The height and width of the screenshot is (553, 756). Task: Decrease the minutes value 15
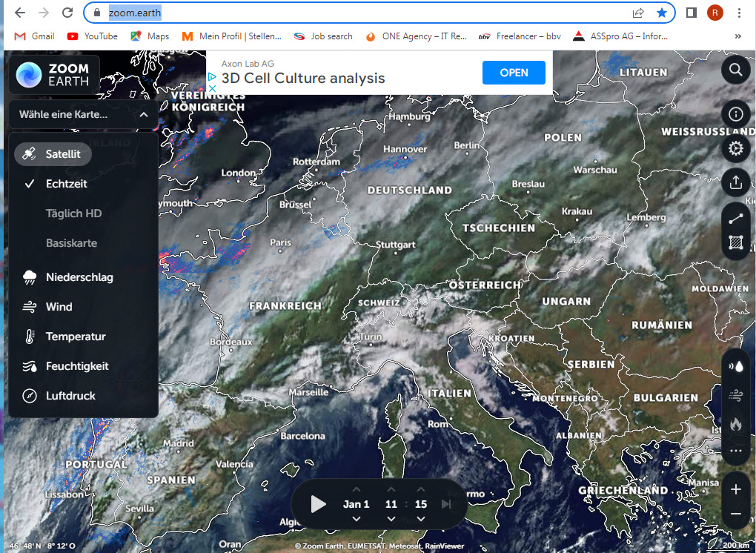[421, 519]
